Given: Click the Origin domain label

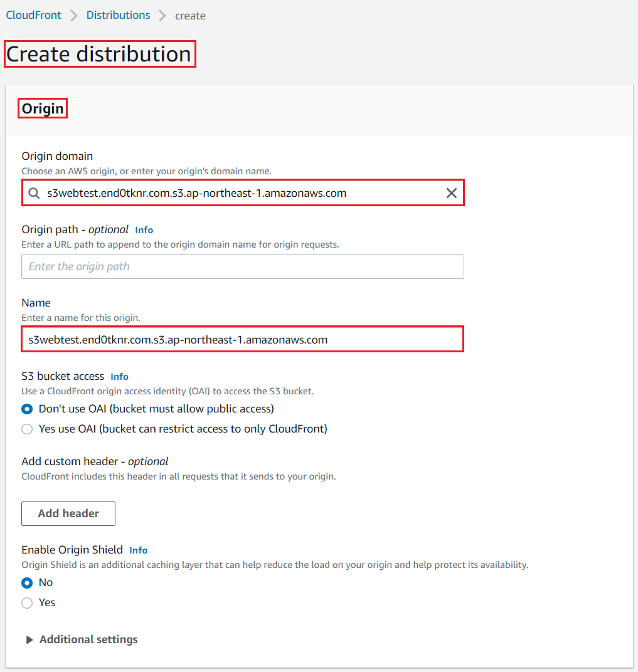Looking at the screenshot, I should 58,156.
